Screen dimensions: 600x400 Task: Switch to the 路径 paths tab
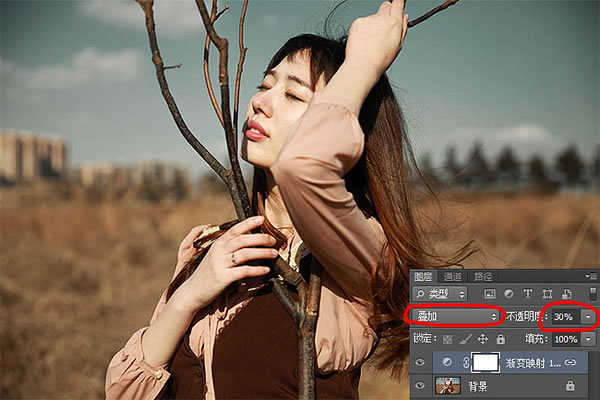(483, 276)
